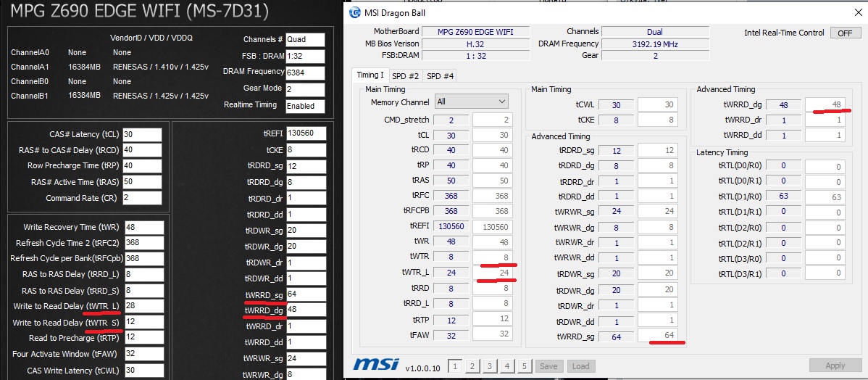The image size is (868, 380).
Task: Switch to the SPD #4 tab
Action: pos(440,76)
